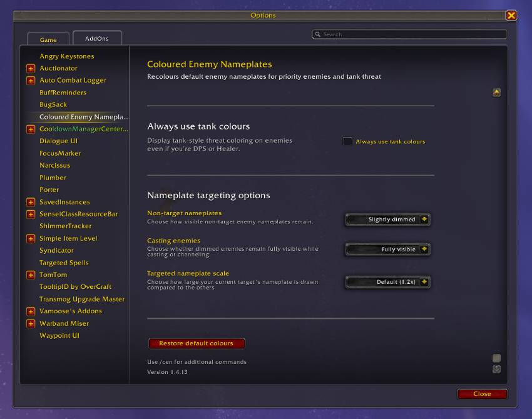The height and width of the screenshot is (419, 532).
Task: Select BugSack in addon list
Action: [53, 105]
